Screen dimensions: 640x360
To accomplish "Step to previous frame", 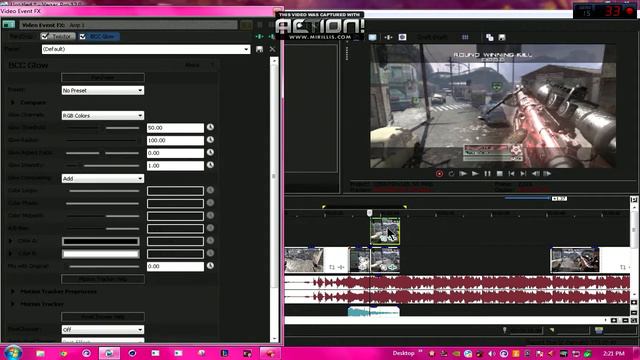I will (535, 173).
